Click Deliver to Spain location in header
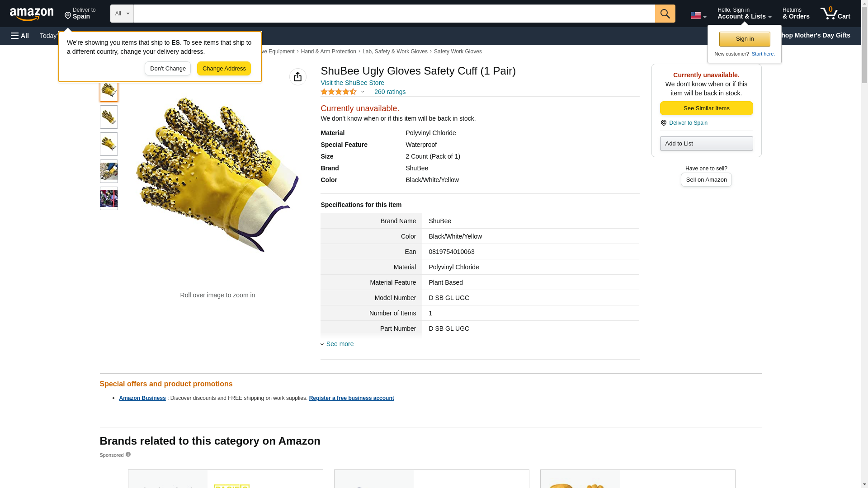 pos(80,14)
